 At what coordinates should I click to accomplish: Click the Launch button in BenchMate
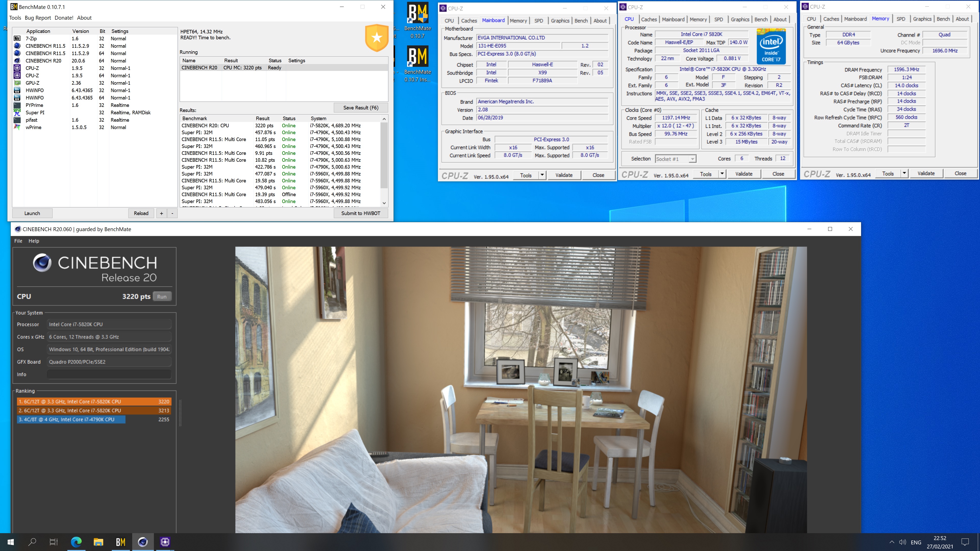click(x=32, y=213)
